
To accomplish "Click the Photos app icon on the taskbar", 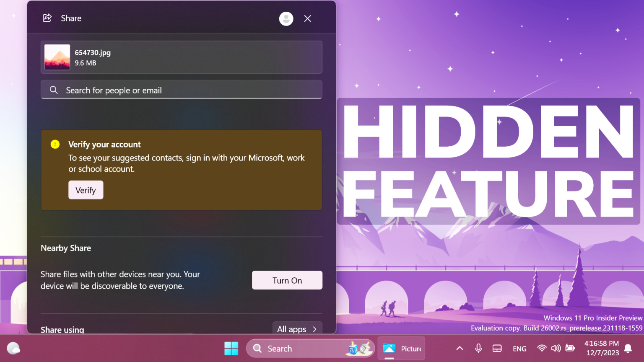I will [390, 348].
